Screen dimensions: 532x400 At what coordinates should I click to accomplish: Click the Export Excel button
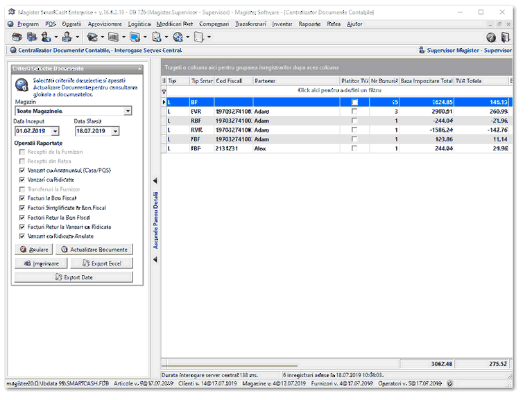tap(101, 263)
